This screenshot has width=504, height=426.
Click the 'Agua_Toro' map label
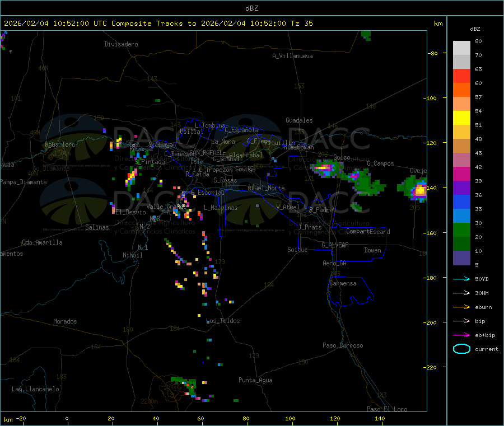coord(60,144)
